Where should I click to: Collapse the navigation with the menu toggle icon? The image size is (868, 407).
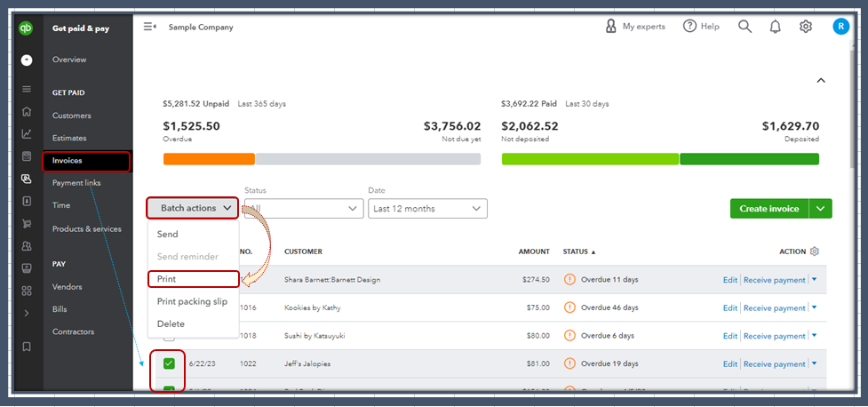click(x=149, y=27)
